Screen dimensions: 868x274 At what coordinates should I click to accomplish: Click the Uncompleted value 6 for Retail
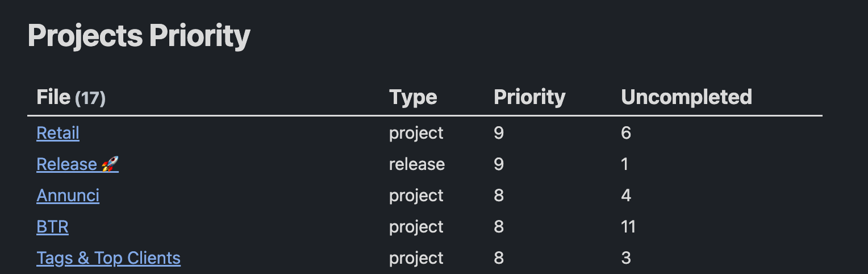[x=626, y=133]
